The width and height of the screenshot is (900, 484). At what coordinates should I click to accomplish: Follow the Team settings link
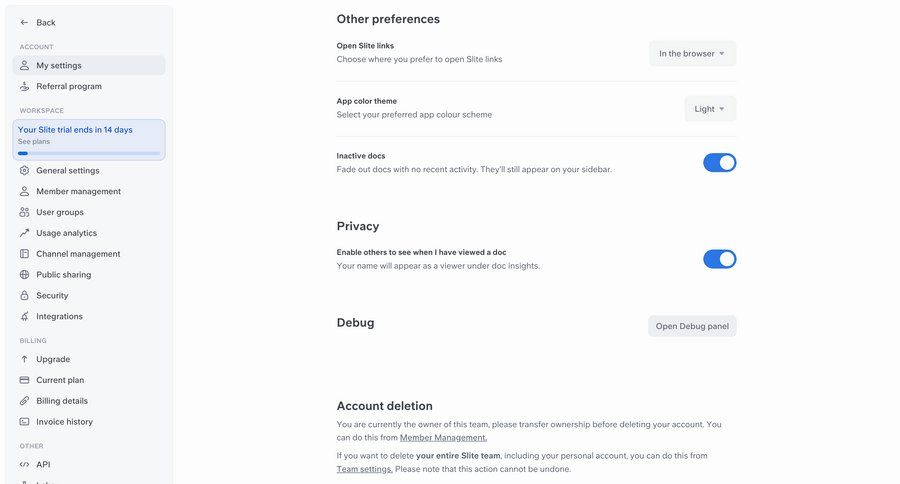point(364,469)
